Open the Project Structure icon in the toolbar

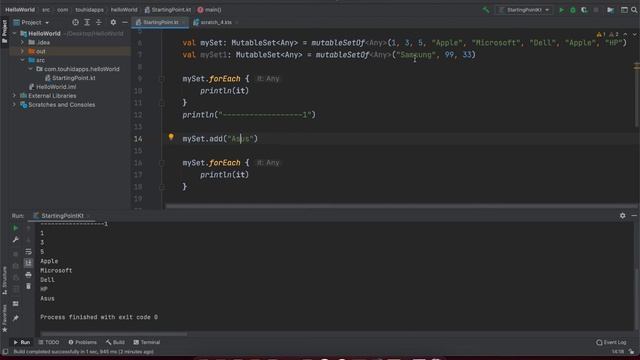coord(610,10)
